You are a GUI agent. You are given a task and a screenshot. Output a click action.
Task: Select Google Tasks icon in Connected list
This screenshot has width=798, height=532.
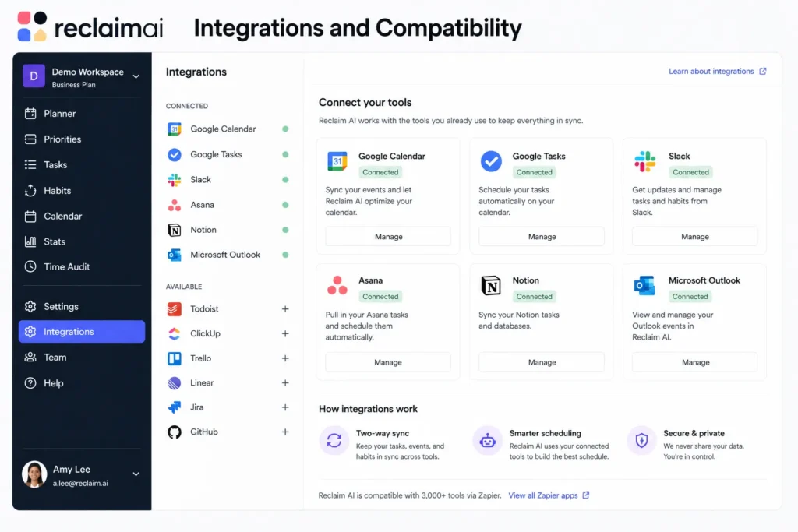tap(175, 155)
